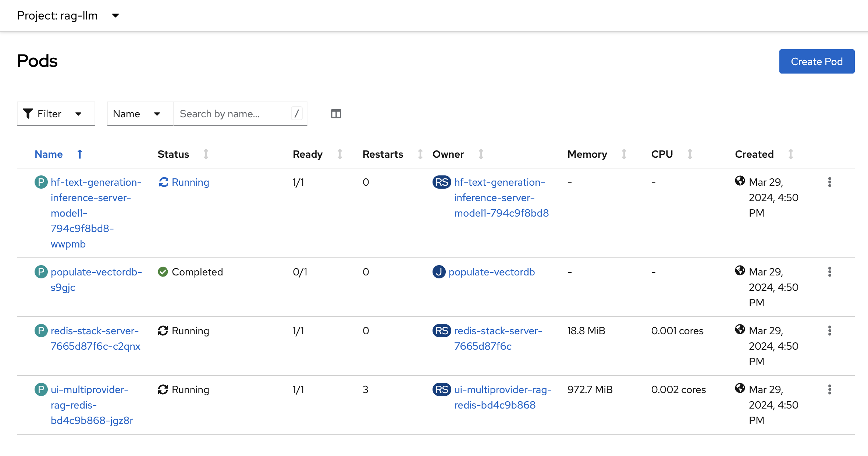Screen dimensions: 868x456
Task: Open kebab menu for ui-multiprovider pod
Action: click(x=829, y=389)
